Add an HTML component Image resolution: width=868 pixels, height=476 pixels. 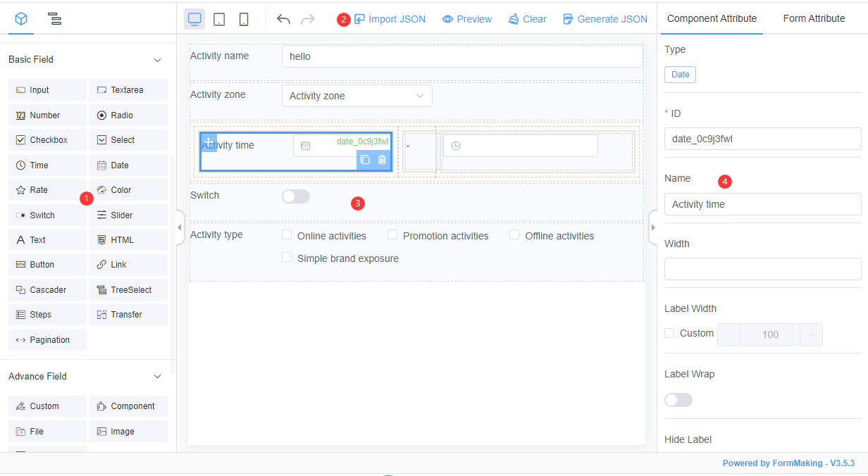pos(128,240)
